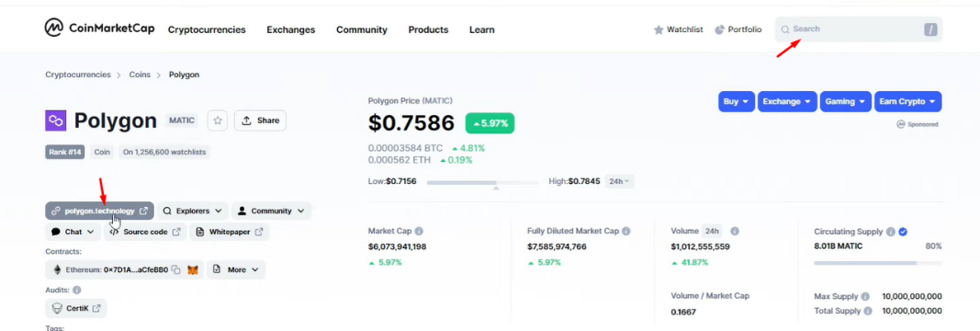This screenshot has height=331, width=980.
Task: Change the 24h price range selector
Action: click(619, 181)
